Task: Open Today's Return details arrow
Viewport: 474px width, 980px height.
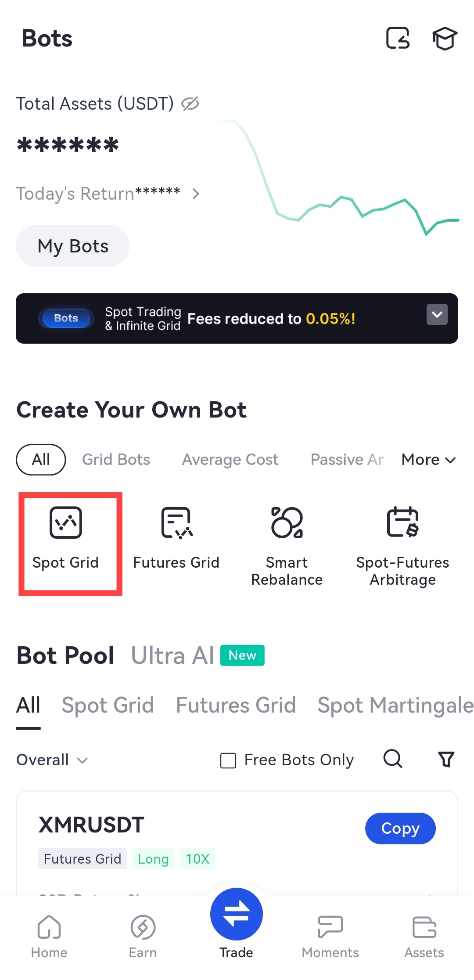Action: 196,194
